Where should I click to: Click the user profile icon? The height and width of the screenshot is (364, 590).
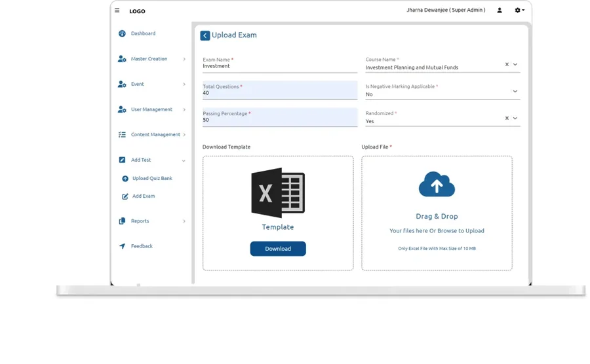click(500, 10)
